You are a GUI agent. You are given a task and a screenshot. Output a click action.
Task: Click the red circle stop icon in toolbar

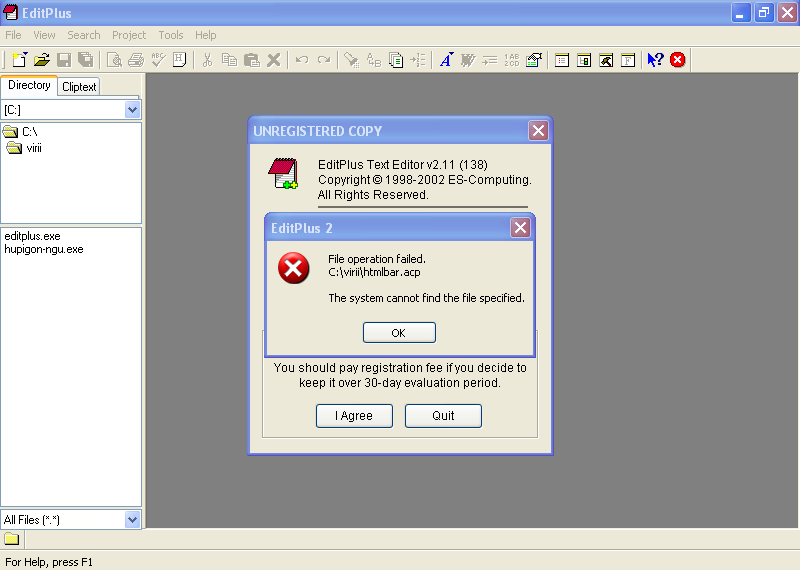click(678, 60)
